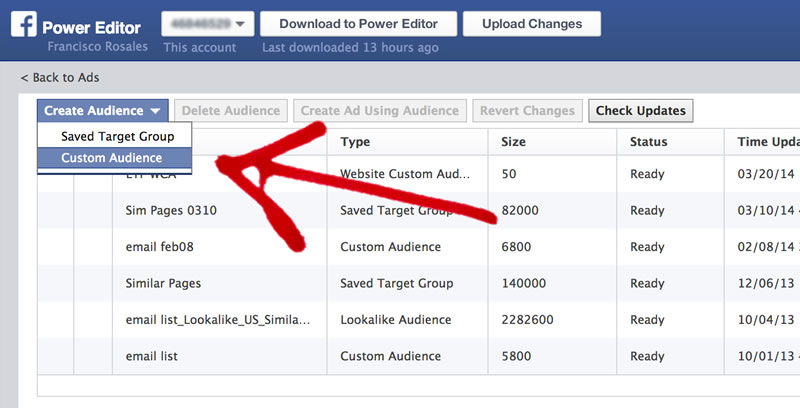The image size is (800, 408).
Task: Click the size value 82000
Action: [x=520, y=210]
